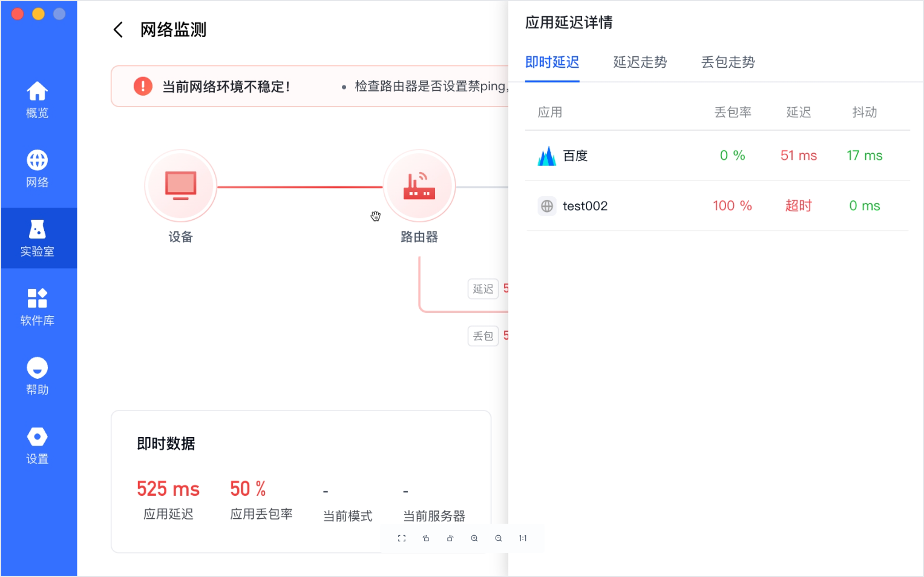The height and width of the screenshot is (577, 924).
Task: Click the 设备 computer node icon
Action: [181, 185]
